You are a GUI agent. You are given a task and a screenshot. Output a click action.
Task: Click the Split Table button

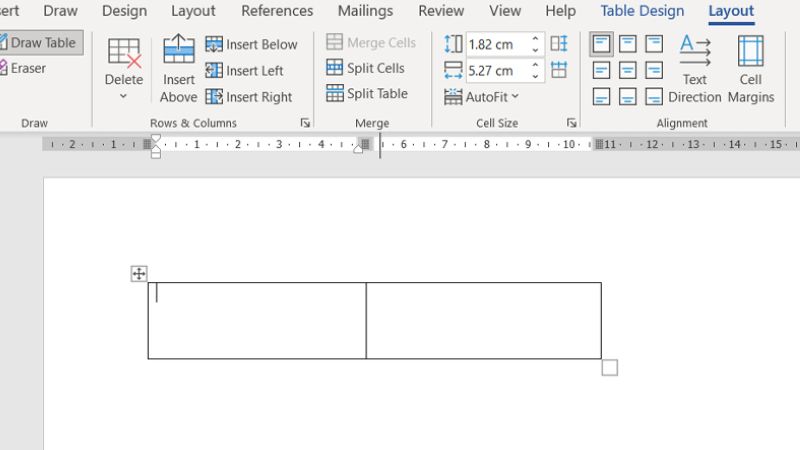[366, 94]
